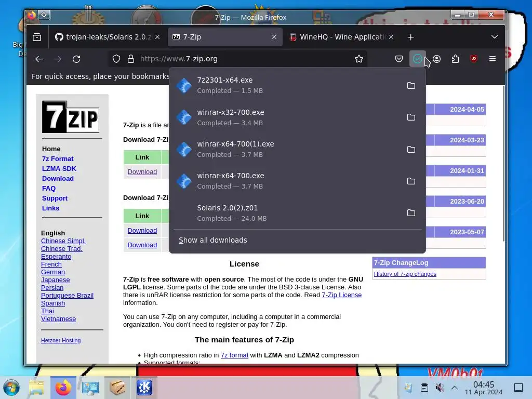532x399 pixels.
Task: Show winrar-x64-700(1).exe in its folder
Action: [x=411, y=149]
